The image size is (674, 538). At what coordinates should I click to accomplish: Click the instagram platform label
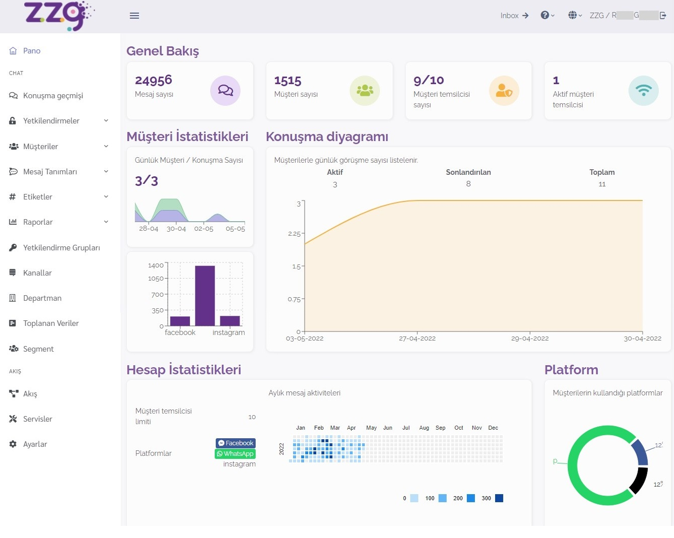coord(239,464)
